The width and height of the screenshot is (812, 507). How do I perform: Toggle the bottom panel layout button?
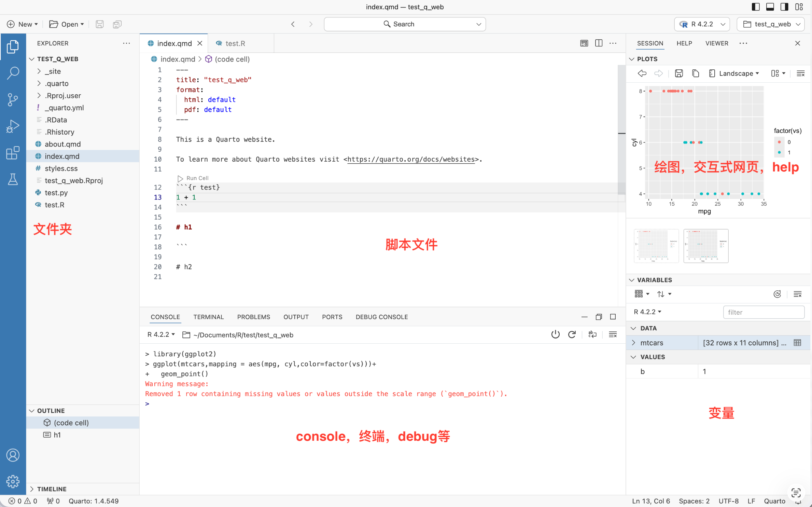770,7
